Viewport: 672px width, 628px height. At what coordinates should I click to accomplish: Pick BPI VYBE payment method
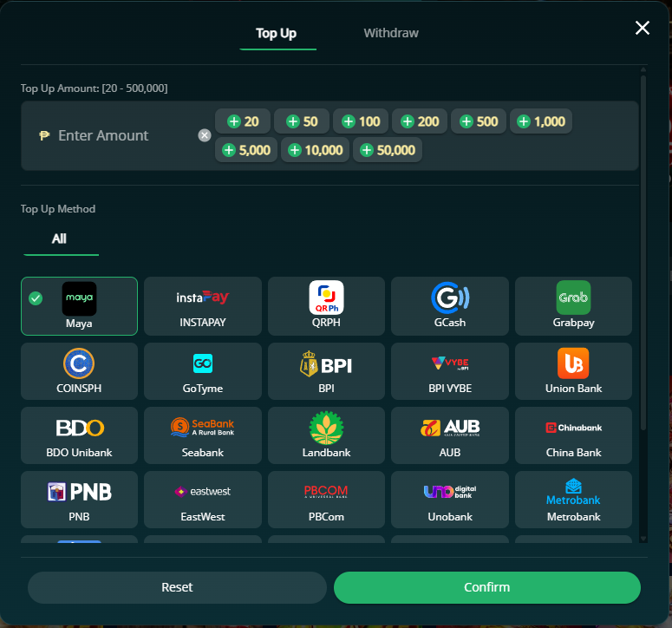pyautogui.click(x=449, y=371)
